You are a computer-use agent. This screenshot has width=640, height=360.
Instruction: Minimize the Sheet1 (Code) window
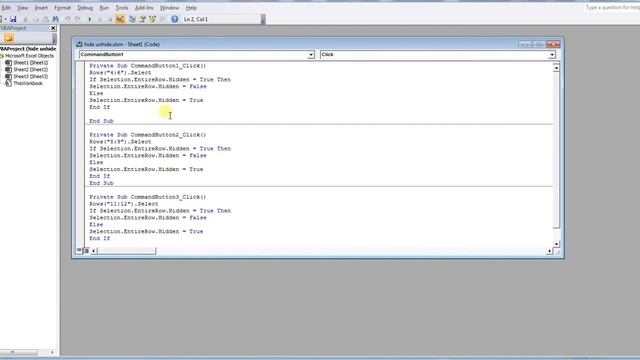coord(524,44)
